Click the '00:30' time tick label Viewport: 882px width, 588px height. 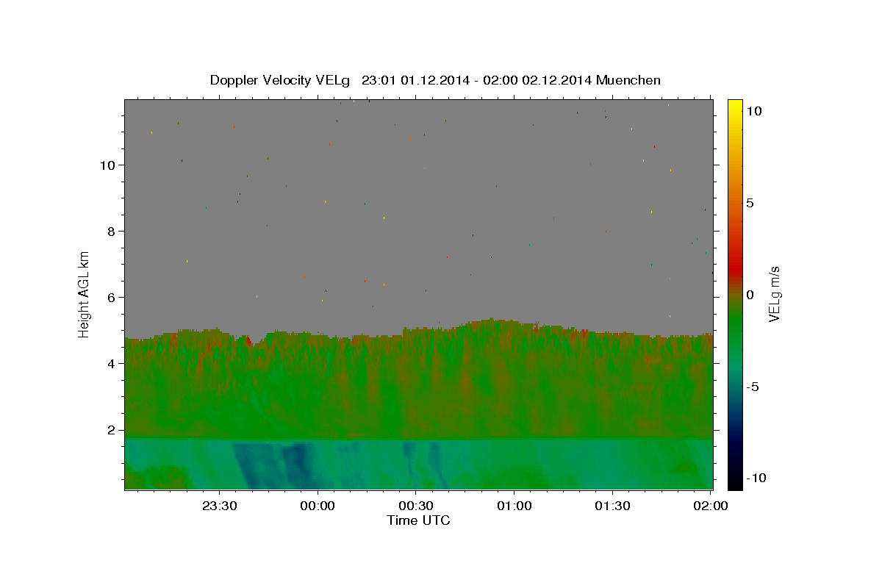click(416, 506)
